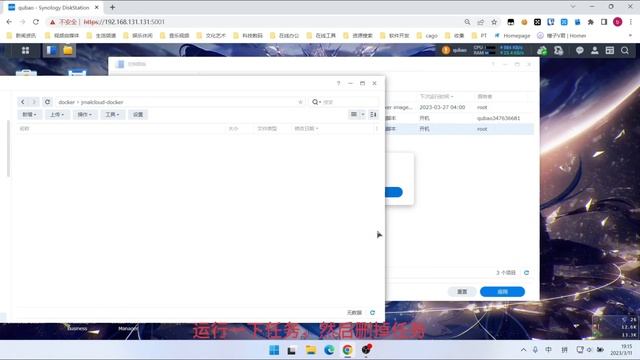Image resolution: width=640 pixels, height=360 pixels.
Task: Open column options menu three dots
Action: [376, 129]
